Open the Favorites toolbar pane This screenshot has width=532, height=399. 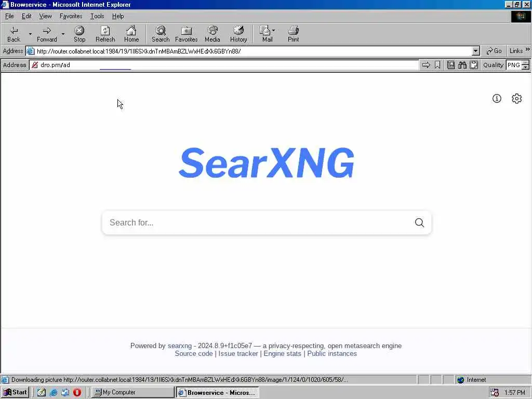coord(187,34)
